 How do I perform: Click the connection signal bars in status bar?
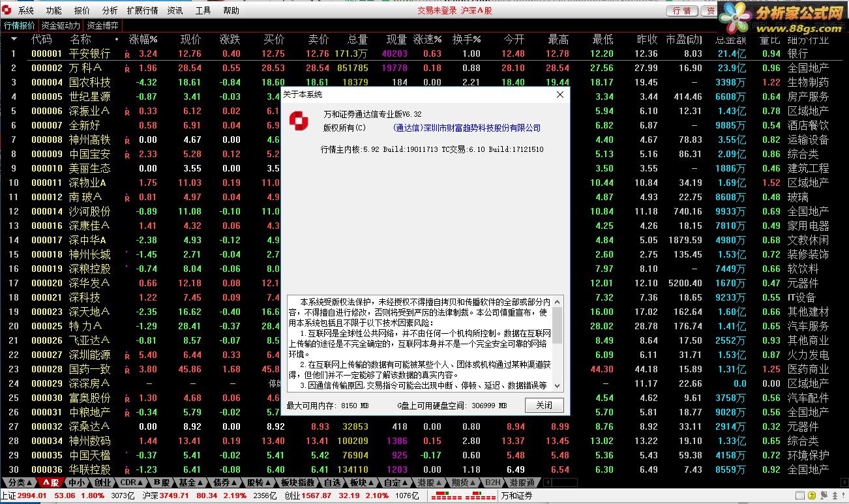tap(464, 496)
